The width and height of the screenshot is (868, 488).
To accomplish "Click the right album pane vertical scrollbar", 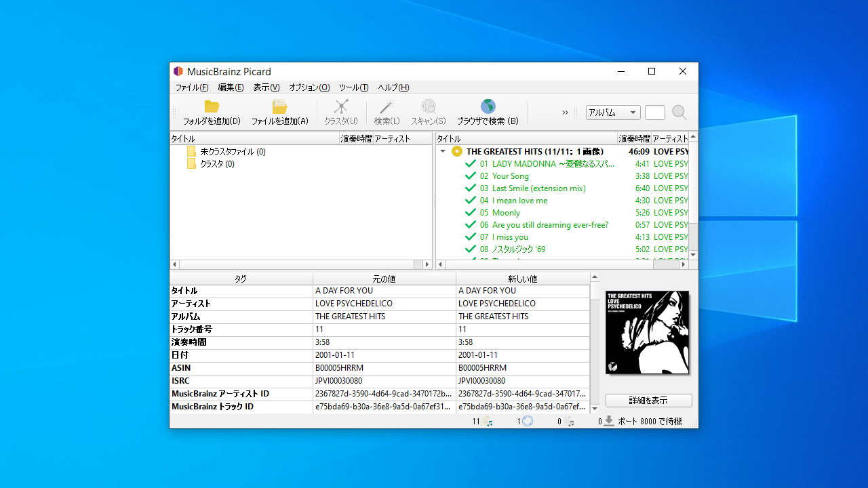I will click(x=693, y=196).
